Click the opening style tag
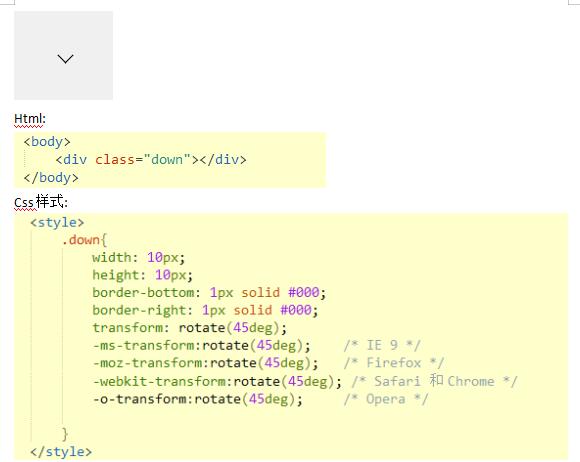Screen dimensions: 580x462 point(57,223)
